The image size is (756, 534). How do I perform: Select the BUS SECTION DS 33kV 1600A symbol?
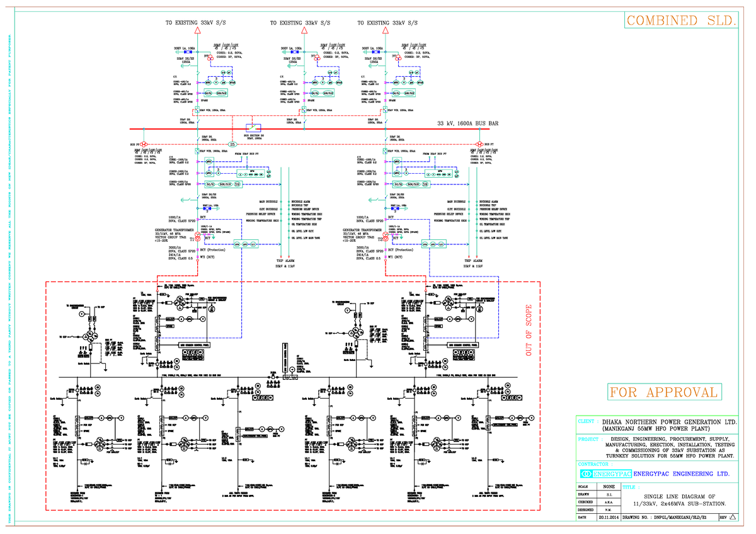coord(253,127)
